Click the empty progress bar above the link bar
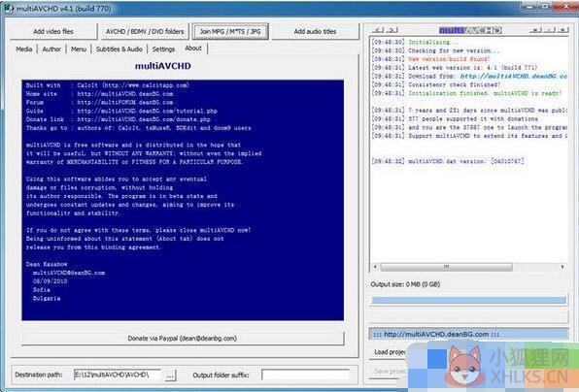 (469, 316)
